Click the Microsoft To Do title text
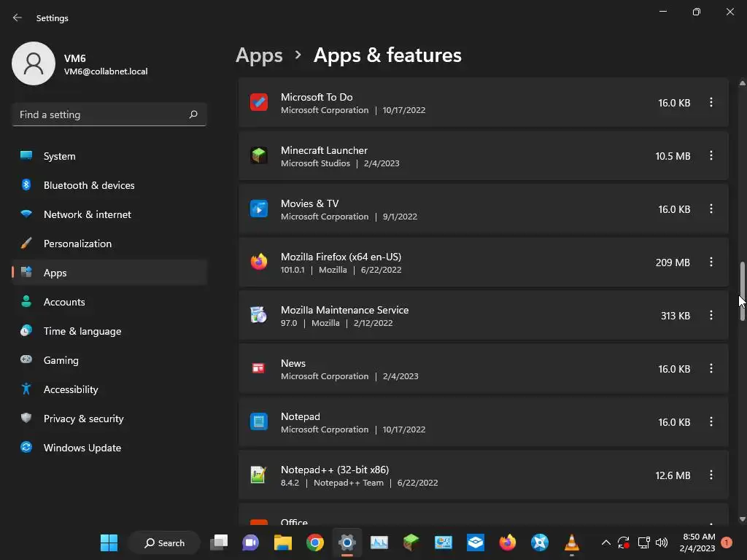 coord(317,97)
